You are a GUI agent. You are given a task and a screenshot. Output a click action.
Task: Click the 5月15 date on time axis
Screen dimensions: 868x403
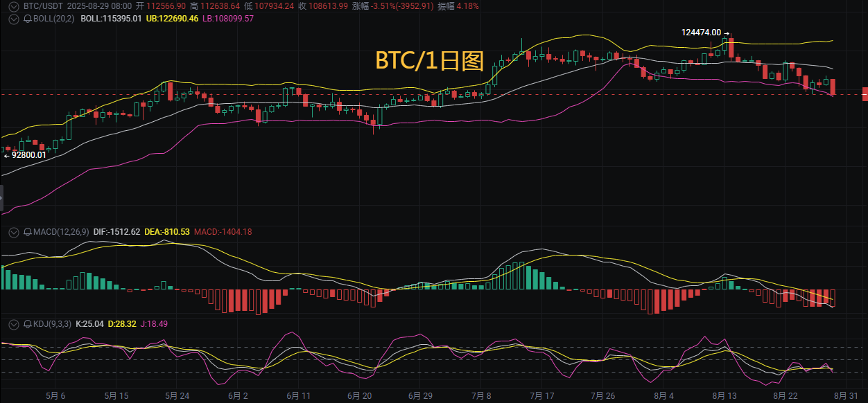point(116,396)
